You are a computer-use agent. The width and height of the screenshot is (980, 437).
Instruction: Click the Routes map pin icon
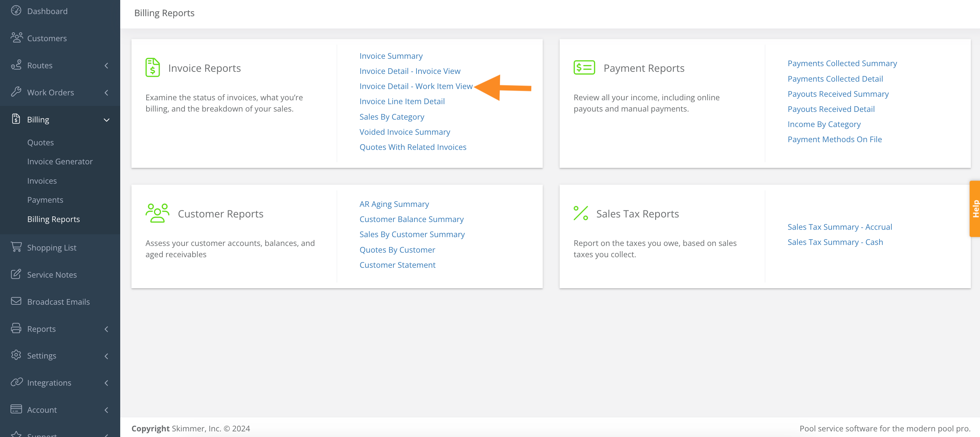tap(16, 65)
